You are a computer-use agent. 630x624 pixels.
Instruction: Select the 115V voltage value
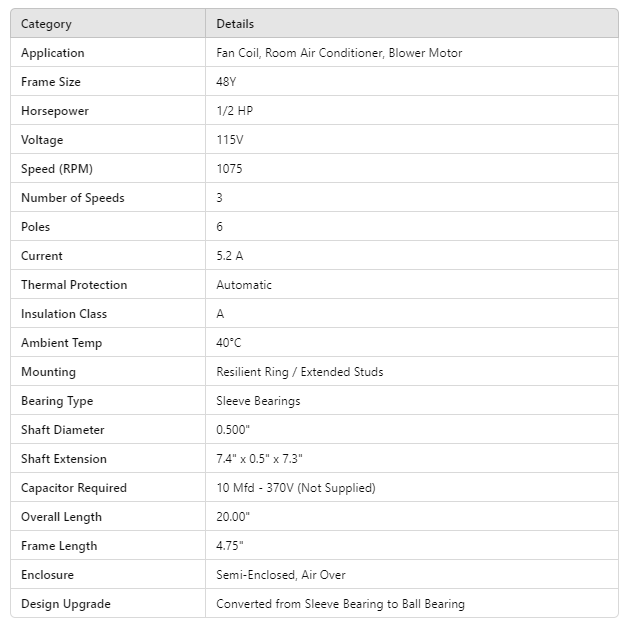pyautogui.click(x=230, y=140)
